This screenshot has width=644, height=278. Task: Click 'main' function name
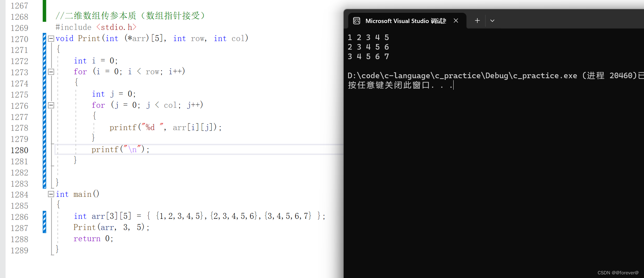click(82, 195)
